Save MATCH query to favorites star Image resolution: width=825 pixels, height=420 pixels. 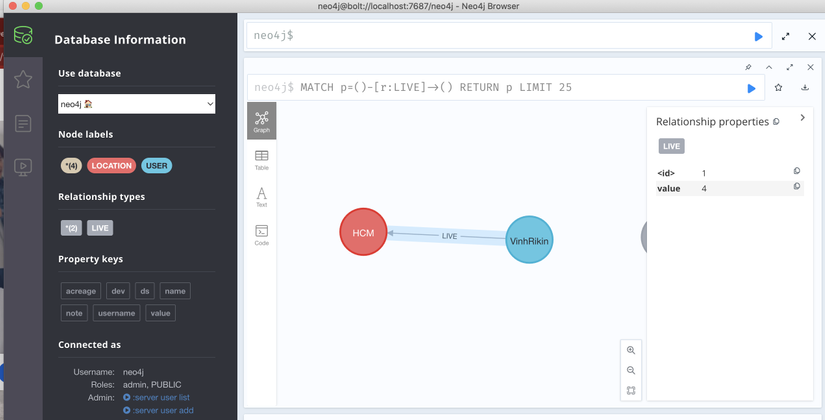pyautogui.click(x=778, y=88)
